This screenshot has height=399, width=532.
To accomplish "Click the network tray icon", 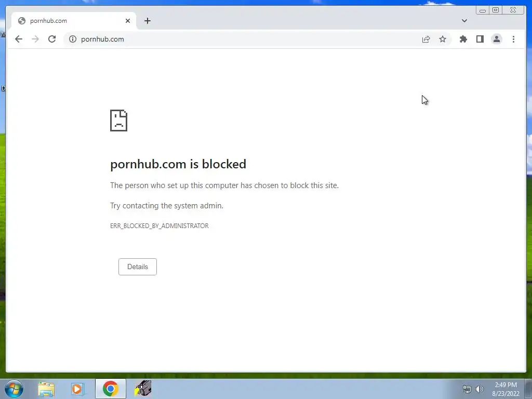I will (467, 390).
